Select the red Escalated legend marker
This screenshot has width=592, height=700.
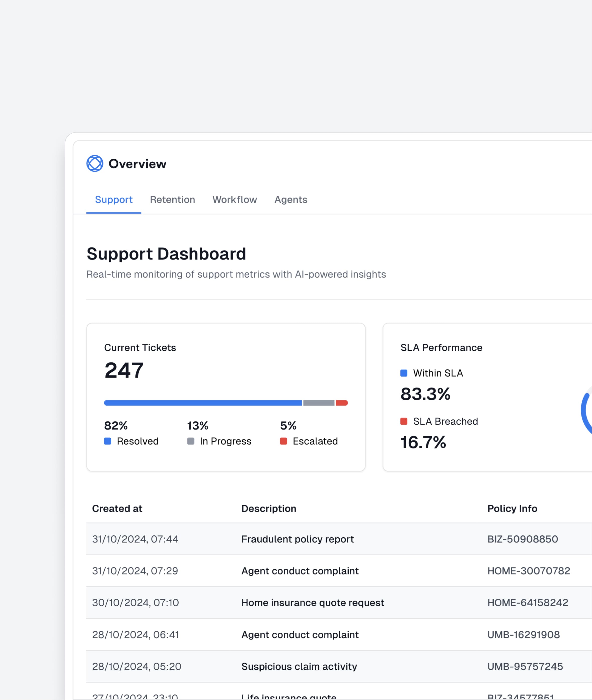284,441
